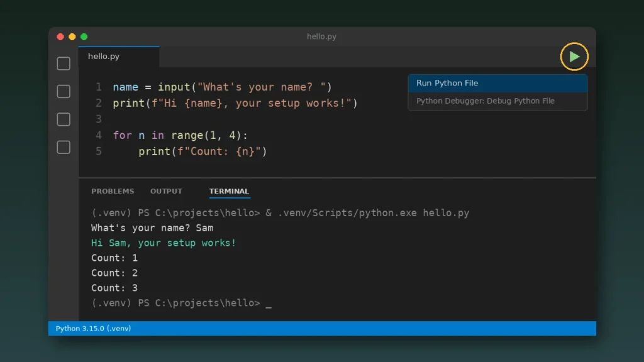Click the third activity bar icon from top
This screenshot has width=644, height=362.
coord(64,119)
